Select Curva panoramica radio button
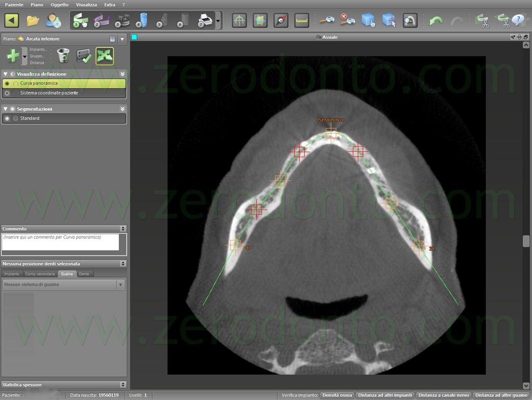The width and height of the screenshot is (532, 400). tap(7, 83)
